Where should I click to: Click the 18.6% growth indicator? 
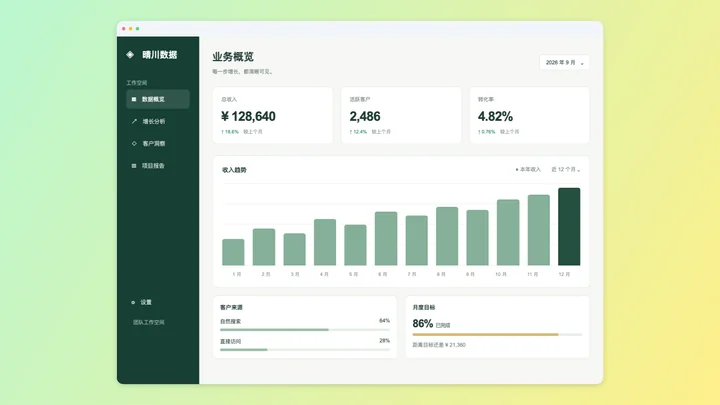230,132
